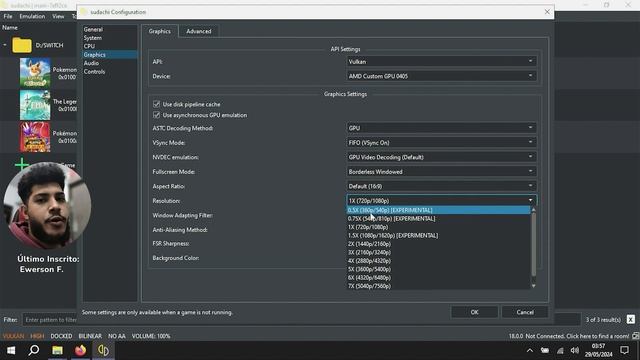Toggle Use asynchronous GPU emulation checkbox

[x=156, y=115]
